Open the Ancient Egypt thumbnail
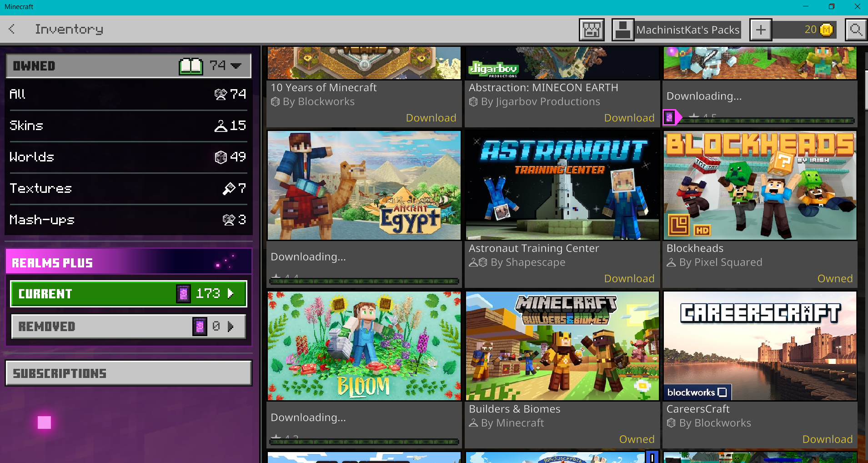 coord(364,186)
